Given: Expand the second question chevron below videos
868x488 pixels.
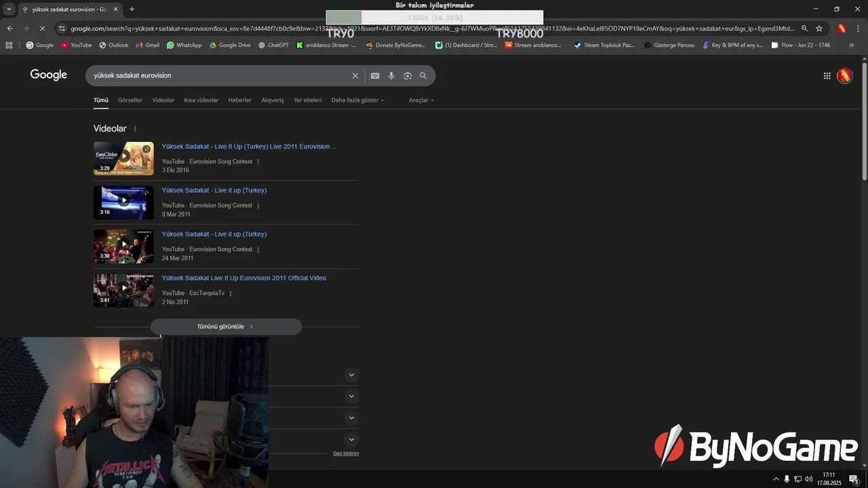Looking at the screenshot, I should tap(351, 396).
